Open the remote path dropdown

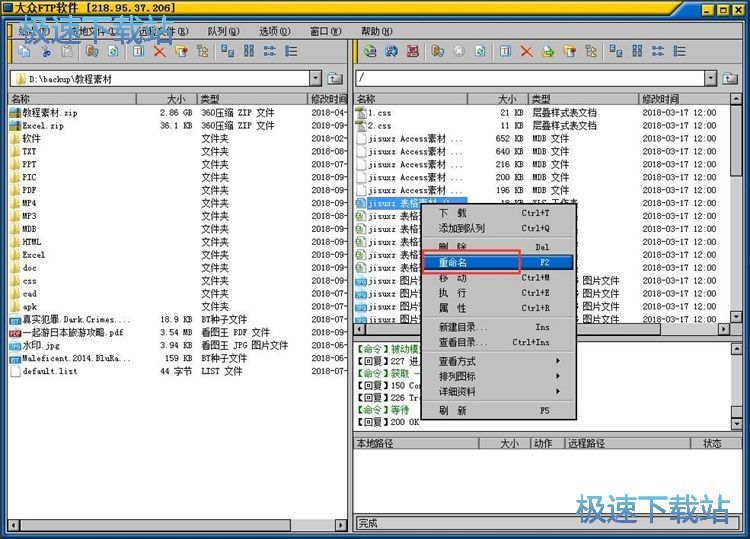coord(710,78)
